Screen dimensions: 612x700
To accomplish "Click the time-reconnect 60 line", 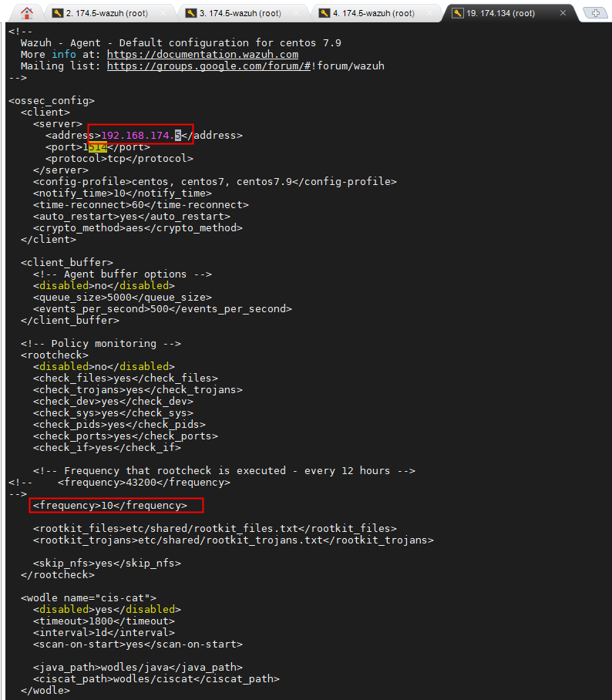I will tap(140, 205).
